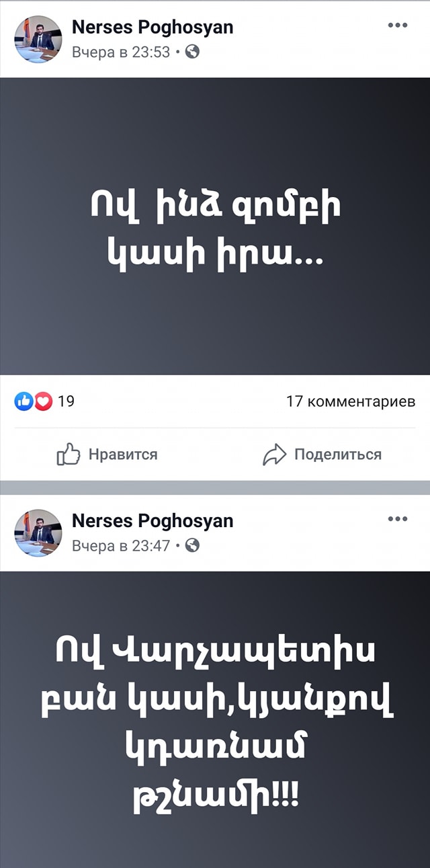Open the timestamp Вчера в 23:53

pos(121,52)
